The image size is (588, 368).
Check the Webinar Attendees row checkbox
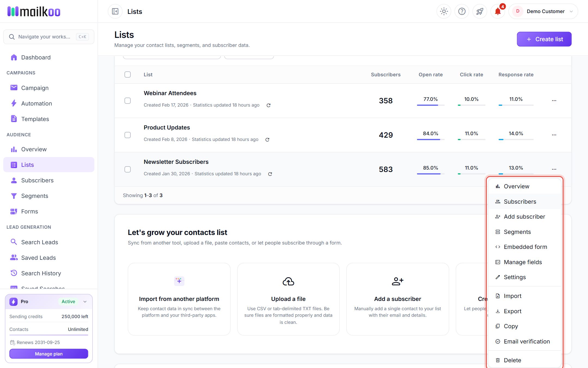127,101
